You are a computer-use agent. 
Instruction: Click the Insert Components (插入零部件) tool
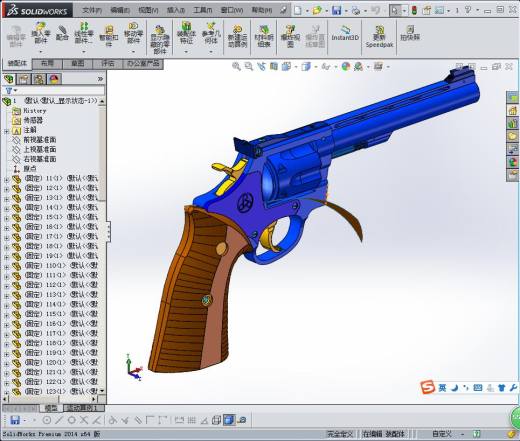41,33
